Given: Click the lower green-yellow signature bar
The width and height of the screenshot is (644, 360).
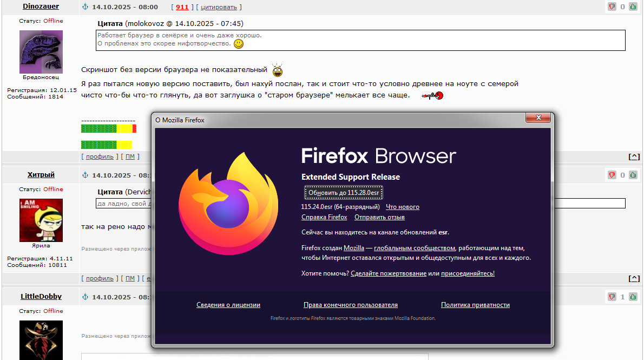Looking at the screenshot, I should point(107,145).
